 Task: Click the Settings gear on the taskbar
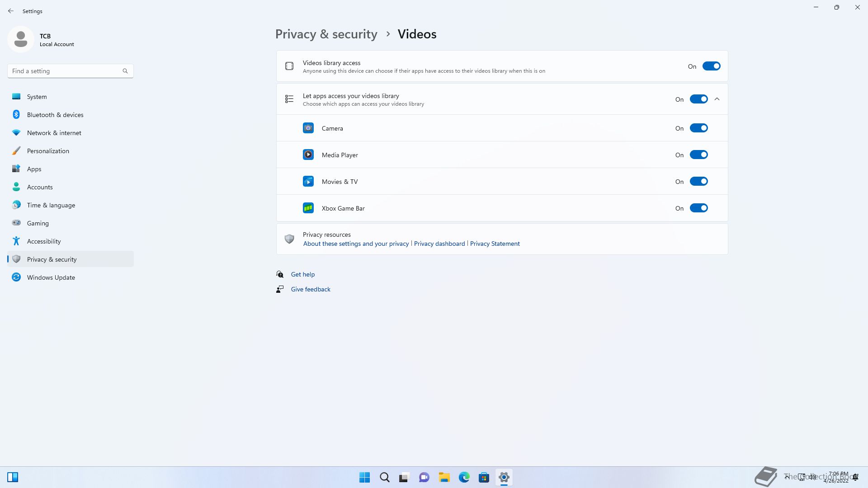504,477
